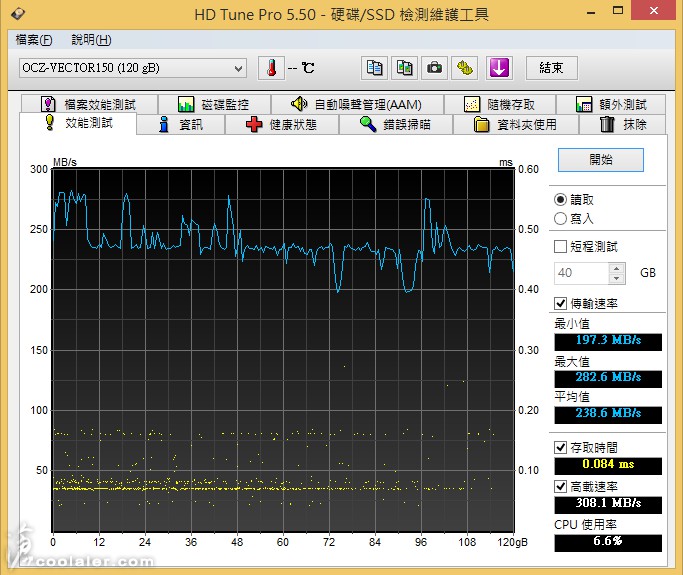Open the 檔案(F) menu

pos(34,40)
